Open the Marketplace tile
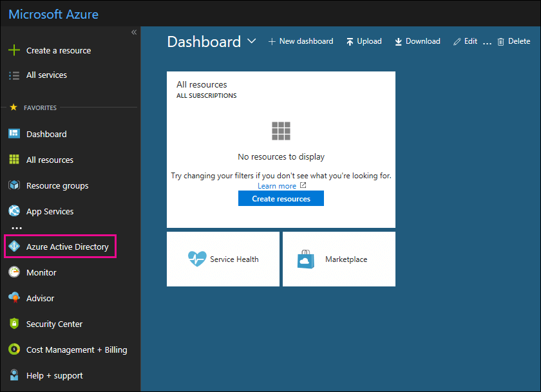 coord(339,259)
